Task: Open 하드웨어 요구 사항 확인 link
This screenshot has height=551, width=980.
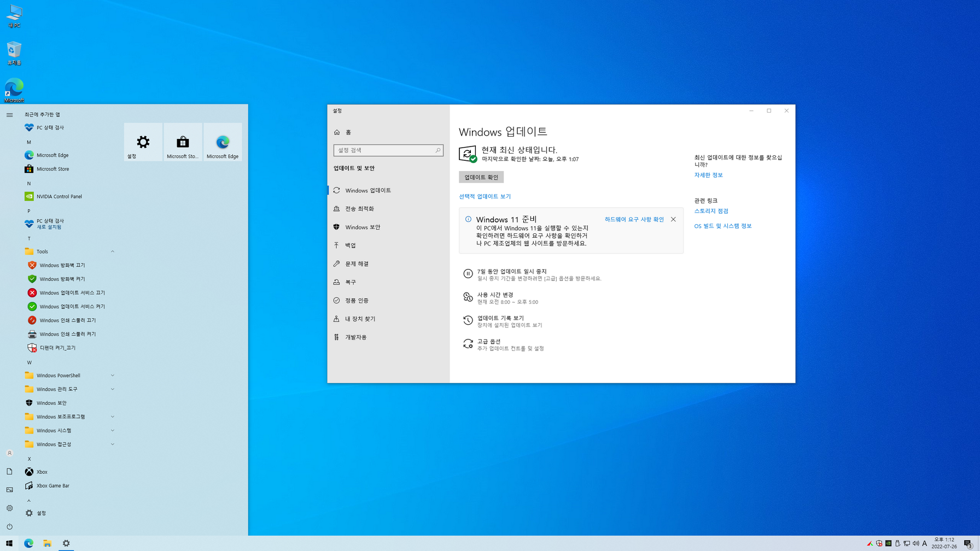Action: click(634, 219)
